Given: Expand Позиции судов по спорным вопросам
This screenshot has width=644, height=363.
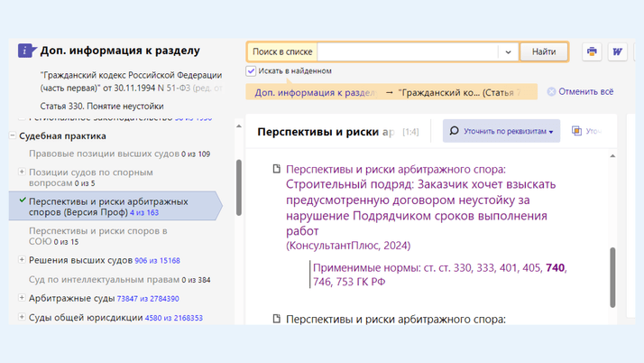Looking at the screenshot, I should tap(22, 172).
